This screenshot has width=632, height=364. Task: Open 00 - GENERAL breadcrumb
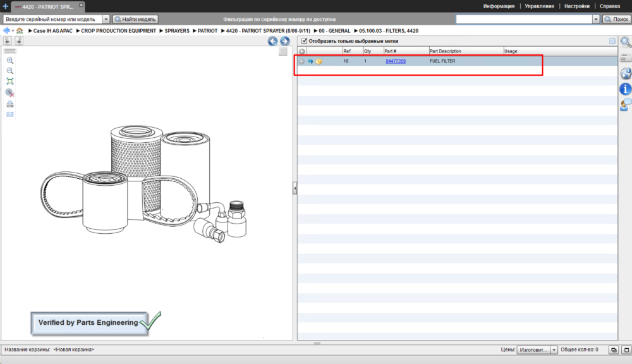click(334, 30)
